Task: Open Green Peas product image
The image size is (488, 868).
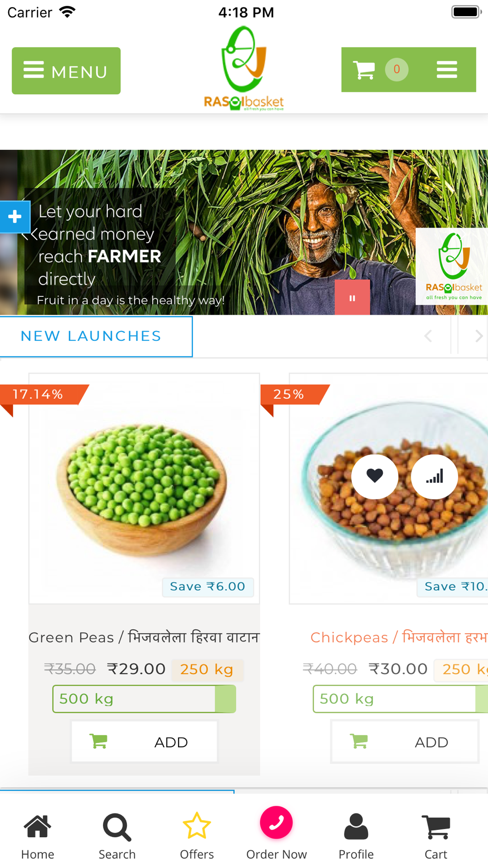Action: point(144,489)
